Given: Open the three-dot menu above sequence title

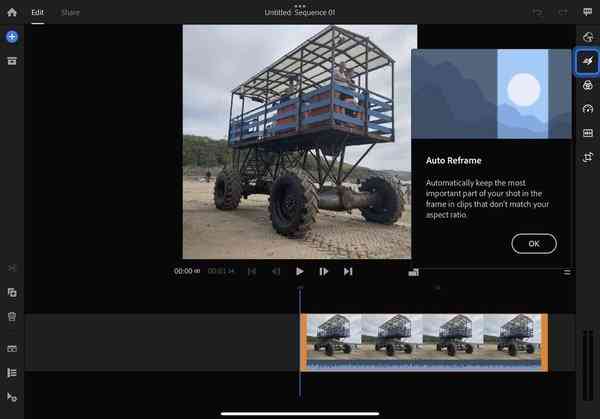Looking at the screenshot, I should [x=299, y=5].
